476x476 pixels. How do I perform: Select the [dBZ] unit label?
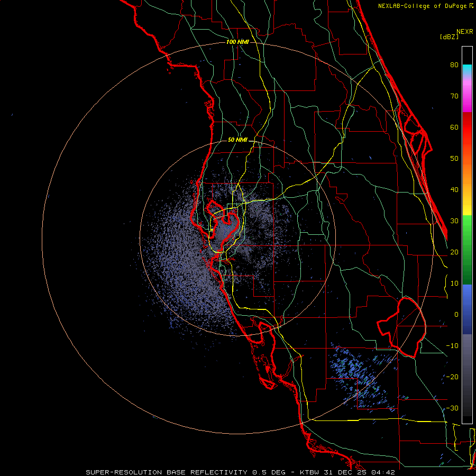449,37
